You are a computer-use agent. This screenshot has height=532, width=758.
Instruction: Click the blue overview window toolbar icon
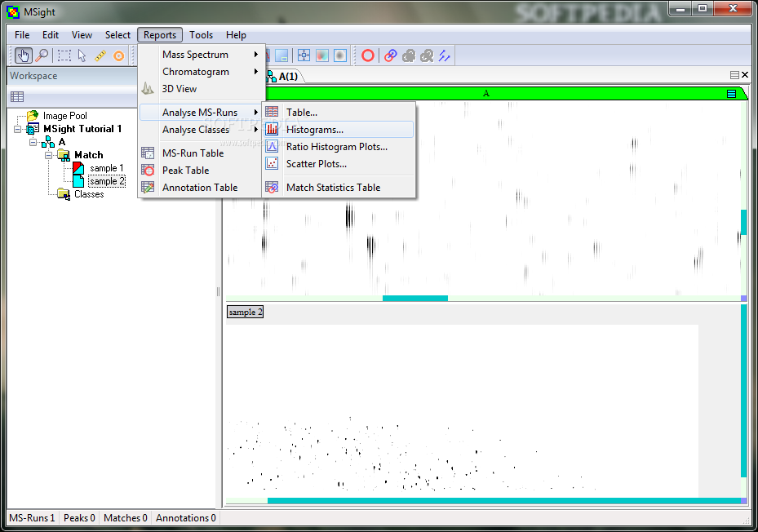tap(281, 55)
